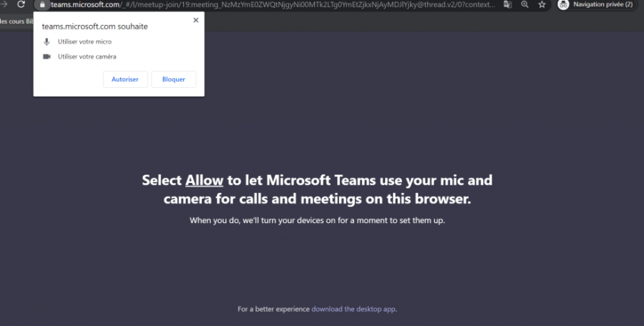Open the 'les cours Bib' bookmark
644x326 pixels.
pyautogui.click(x=16, y=21)
